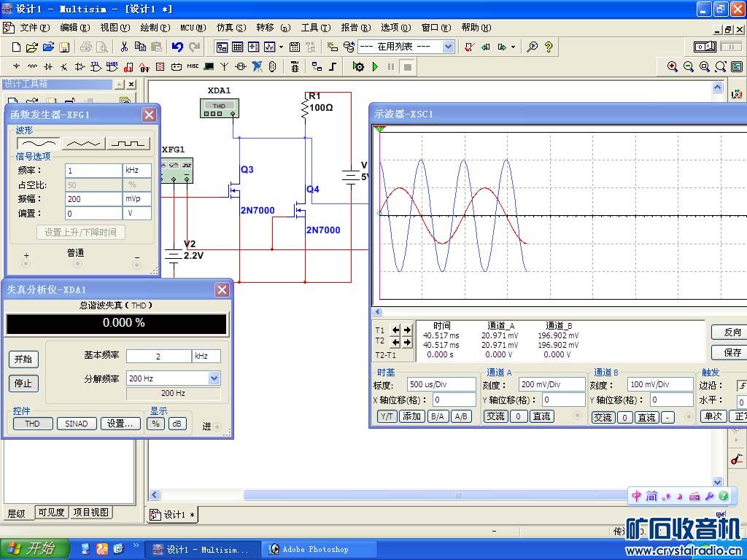This screenshot has height=560, width=747.
Task: Select square waveform in function generator
Action: click(128, 144)
